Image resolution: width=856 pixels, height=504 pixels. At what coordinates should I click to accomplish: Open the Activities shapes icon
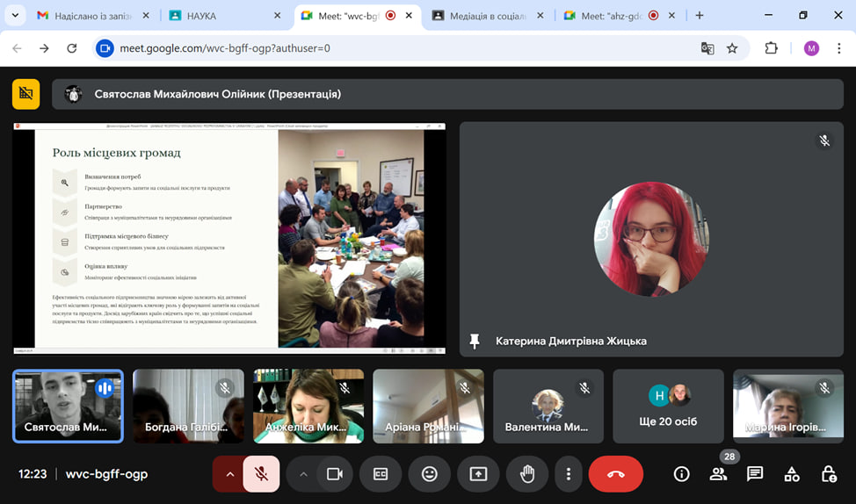tap(792, 474)
